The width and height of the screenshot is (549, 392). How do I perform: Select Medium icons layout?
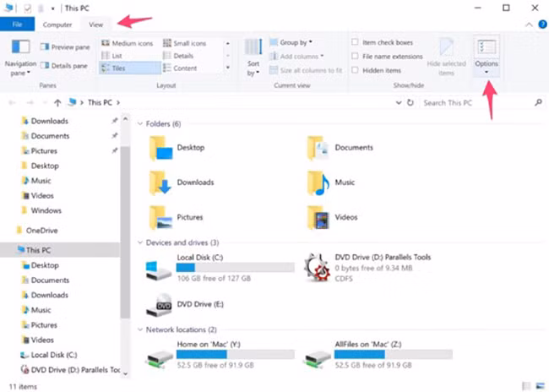[x=127, y=43]
